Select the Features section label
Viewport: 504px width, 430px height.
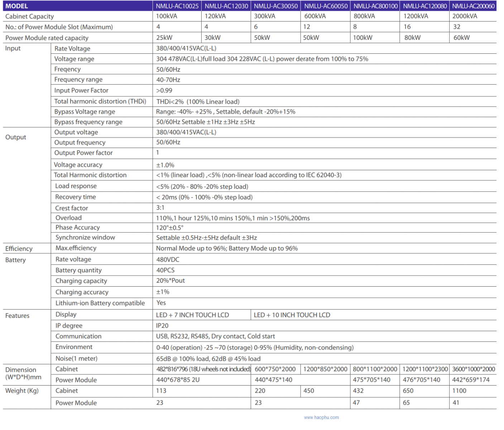[x=17, y=316]
